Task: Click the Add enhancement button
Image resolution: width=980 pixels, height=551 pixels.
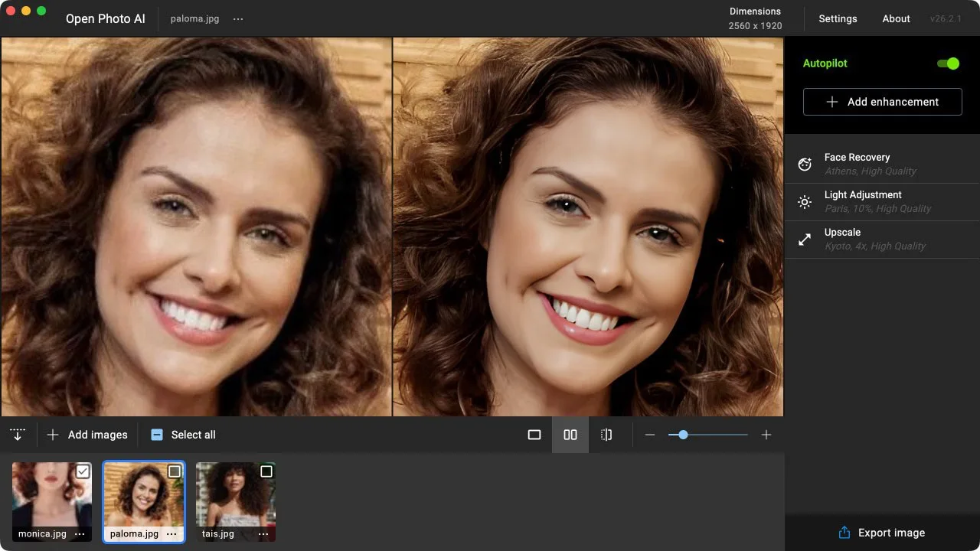Action: point(882,102)
